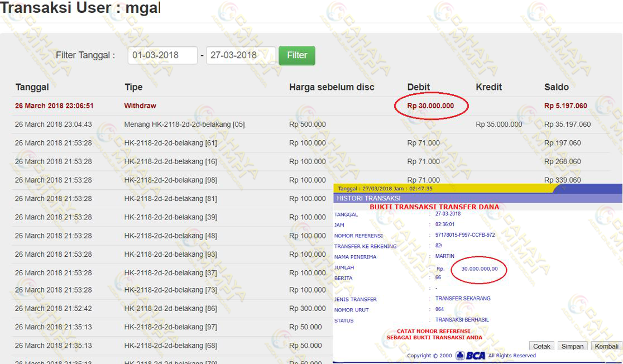
Task: Click the reference number 97178015-F997-CCFB-972
Action: [464, 235]
